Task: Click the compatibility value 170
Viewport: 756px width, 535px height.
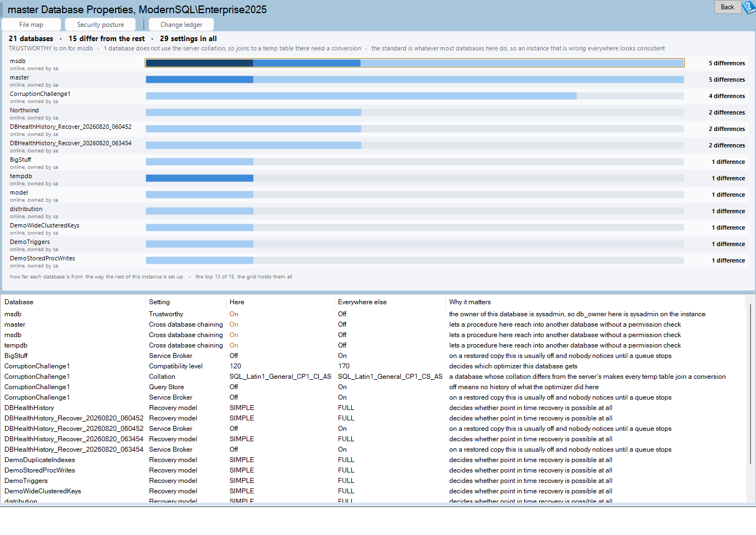Action: click(x=343, y=366)
